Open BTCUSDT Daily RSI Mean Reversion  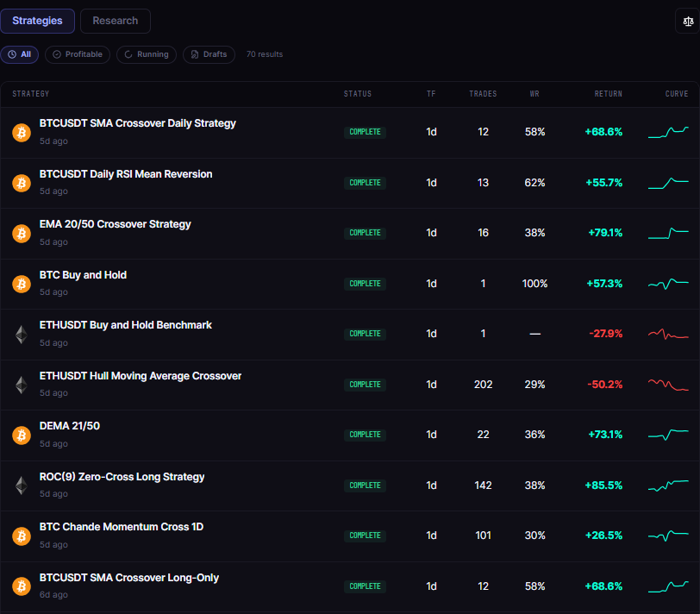tap(126, 174)
